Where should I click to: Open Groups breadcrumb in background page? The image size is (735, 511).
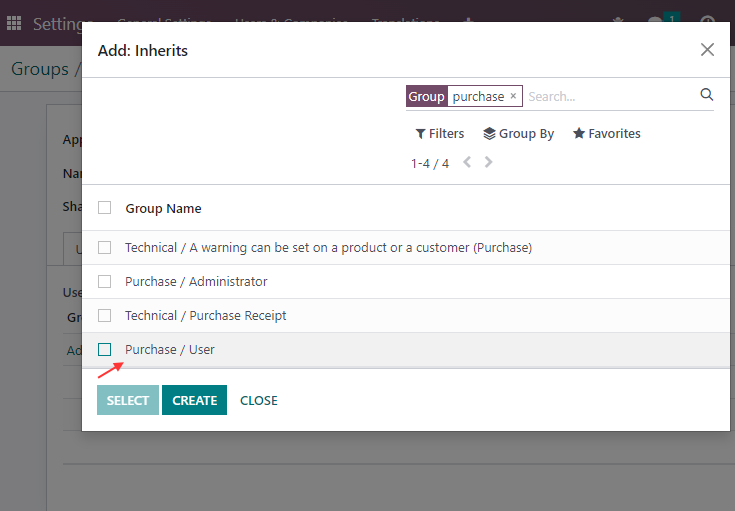click(40, 69)
